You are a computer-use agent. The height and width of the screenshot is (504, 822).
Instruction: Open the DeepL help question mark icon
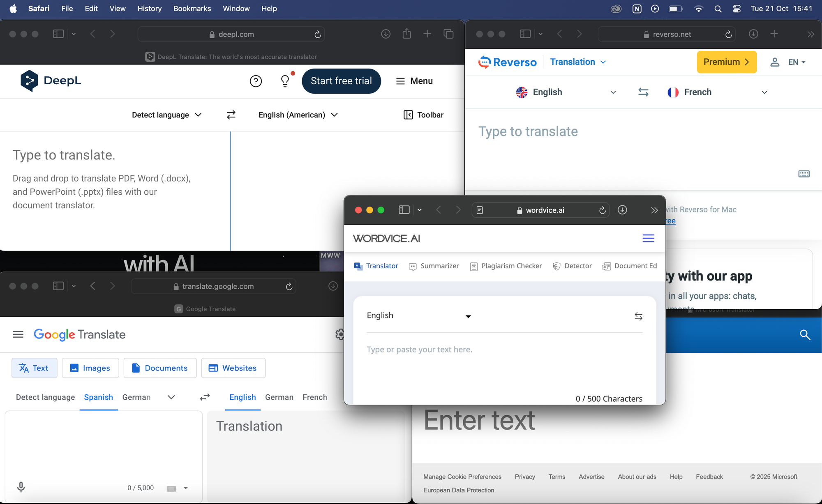(256, 81)
